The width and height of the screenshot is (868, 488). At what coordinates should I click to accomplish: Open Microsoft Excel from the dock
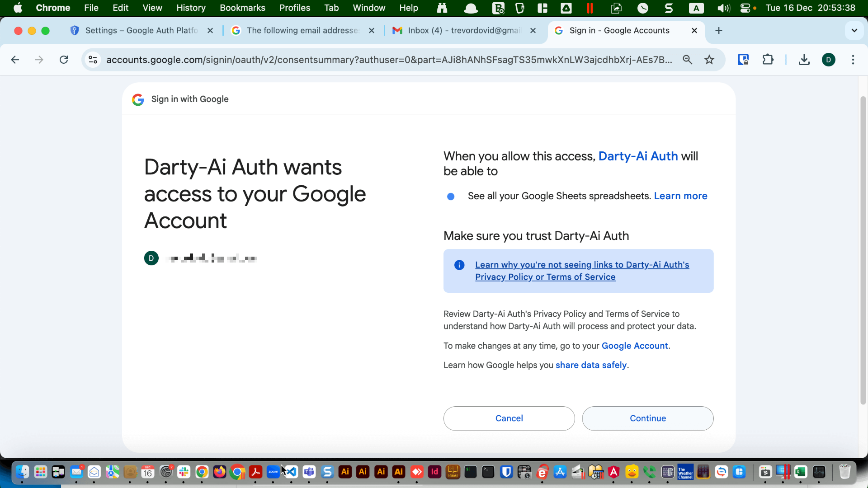pyautogui.click(x=801, y=472)
